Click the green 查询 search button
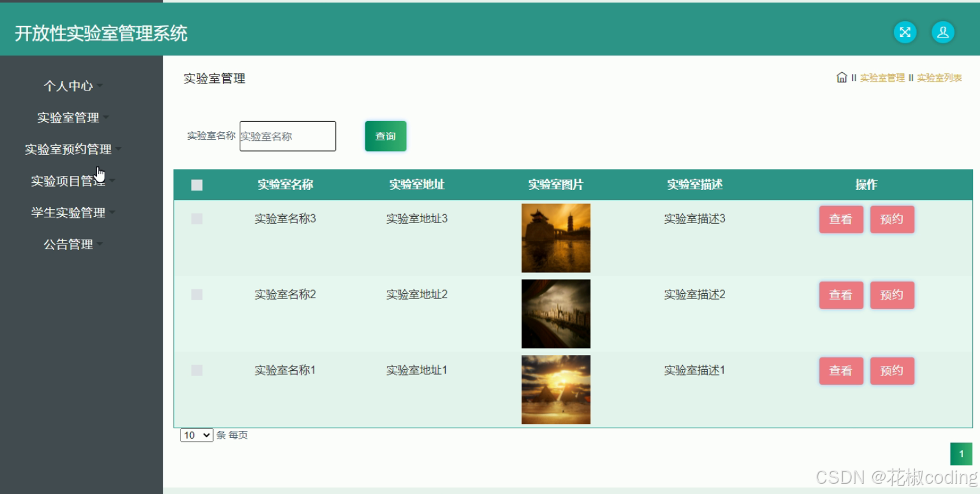The height and width of the screenshot is (494, 980). (385, 136)
